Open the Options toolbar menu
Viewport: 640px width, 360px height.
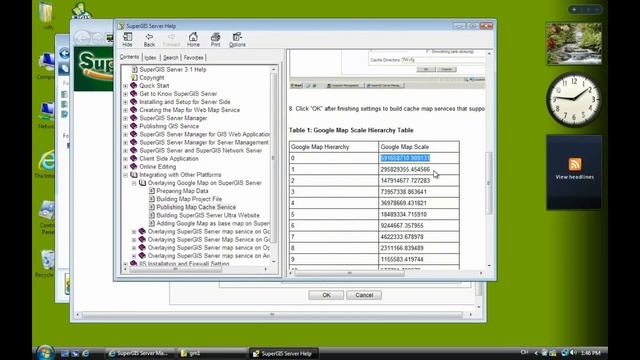coord(237,40)
